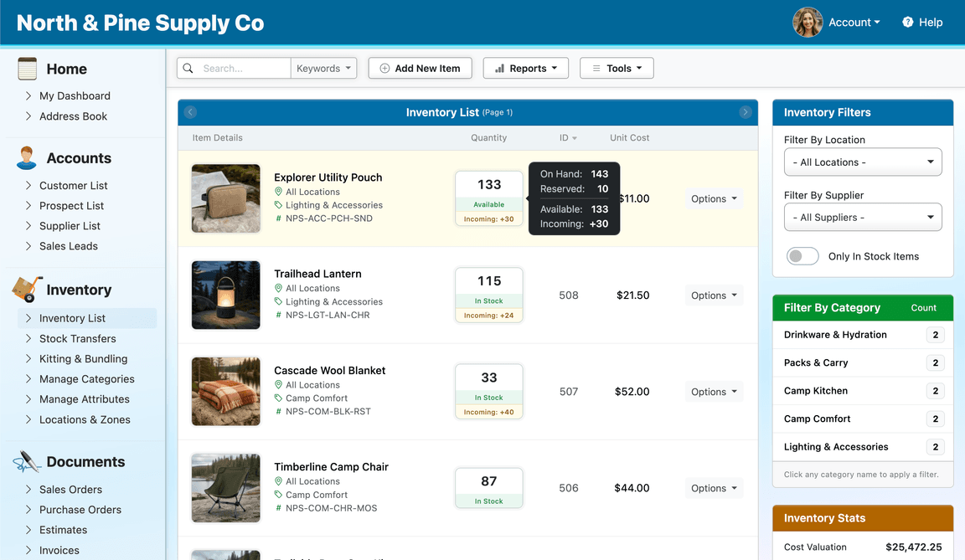
Task: Click Trailhead Lantern product thumbnail
Action: [x=226, y=295]
